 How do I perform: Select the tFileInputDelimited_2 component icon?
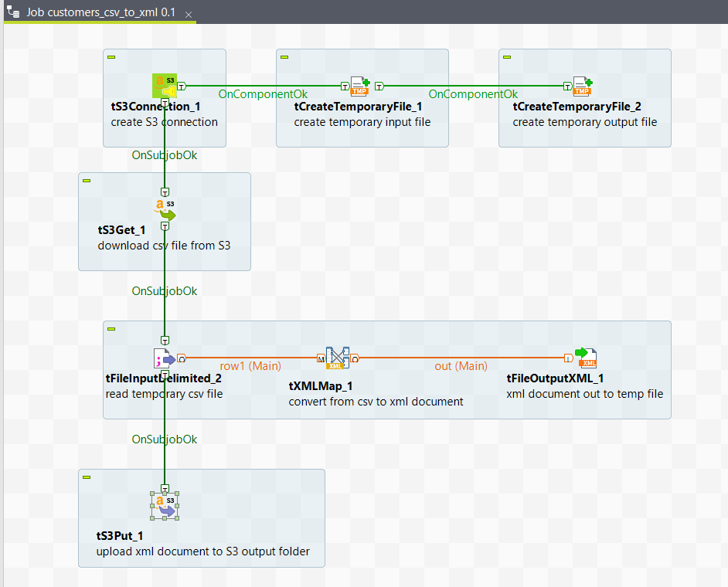pos(165,358)
